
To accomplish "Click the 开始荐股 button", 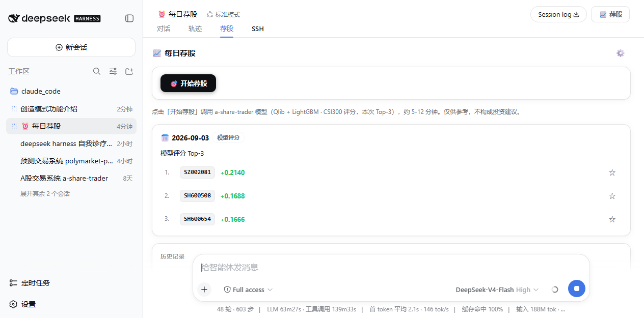I will 188,83.
